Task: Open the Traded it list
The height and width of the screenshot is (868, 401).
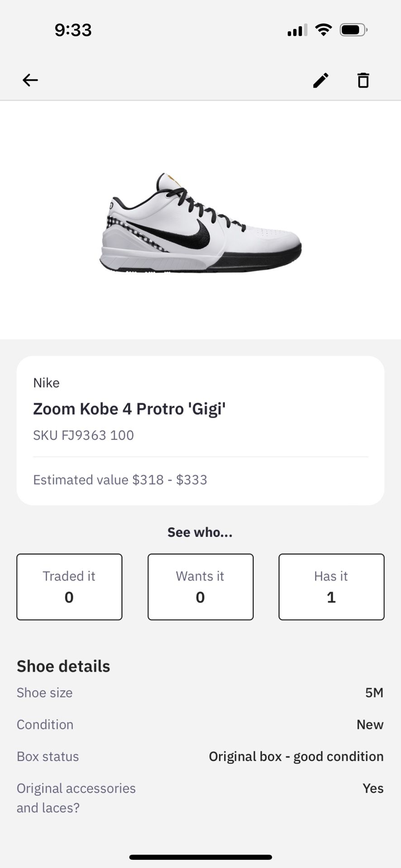Action: [x=69, y=587]
